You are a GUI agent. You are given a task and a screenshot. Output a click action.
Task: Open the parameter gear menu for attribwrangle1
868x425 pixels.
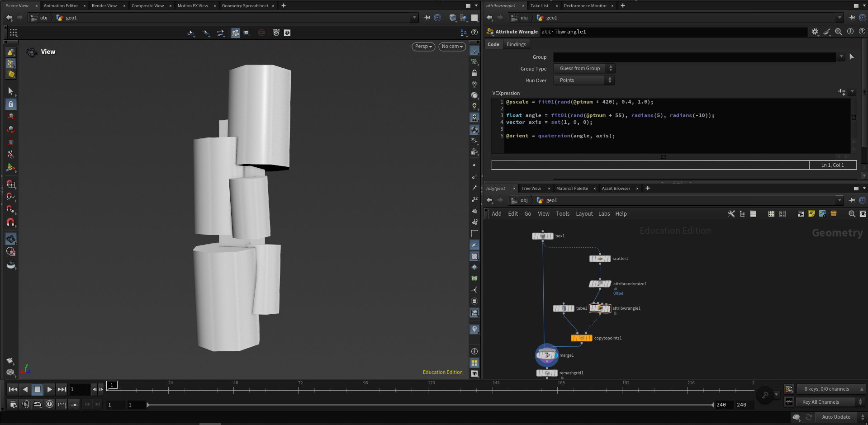[815, 32]
